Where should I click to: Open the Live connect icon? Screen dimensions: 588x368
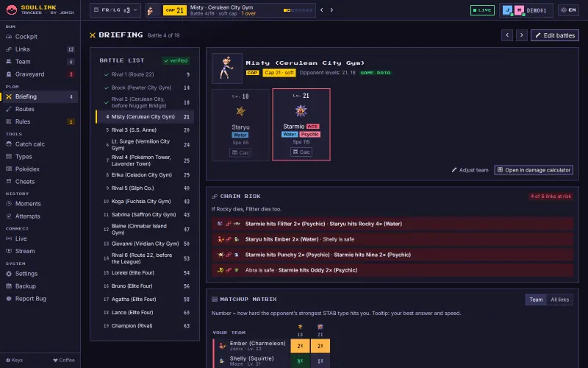(x=9, y=238)
